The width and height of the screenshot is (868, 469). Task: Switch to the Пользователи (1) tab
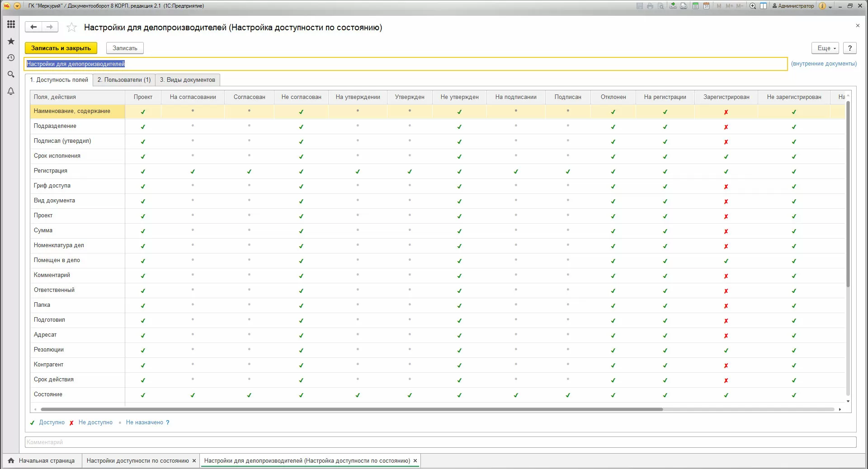[124, 80]
